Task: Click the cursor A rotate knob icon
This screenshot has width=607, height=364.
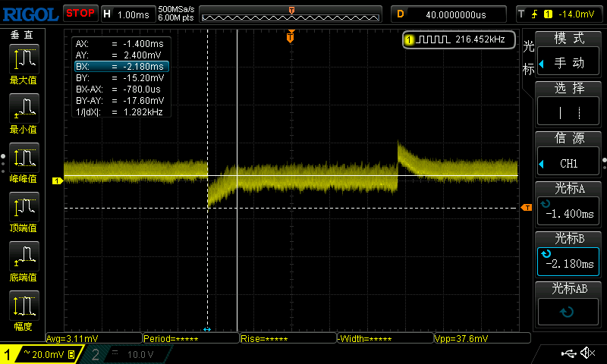Action: coord(546,203)
